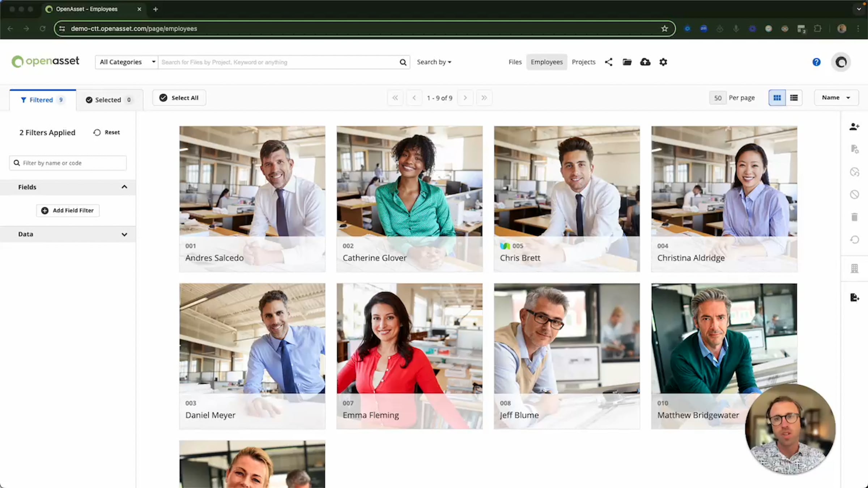This screenshot has height=488, width=868.
Task: Click the 50 per page field
Action: click(x=718, y=98)
